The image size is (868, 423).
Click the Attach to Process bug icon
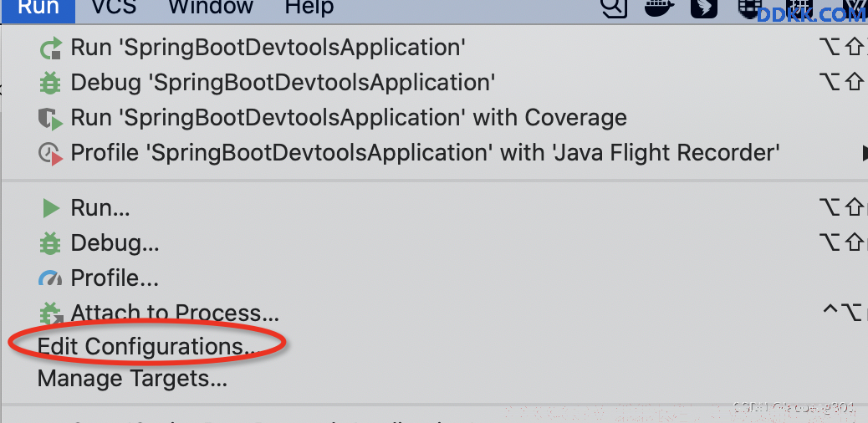[x=52, y=313]
